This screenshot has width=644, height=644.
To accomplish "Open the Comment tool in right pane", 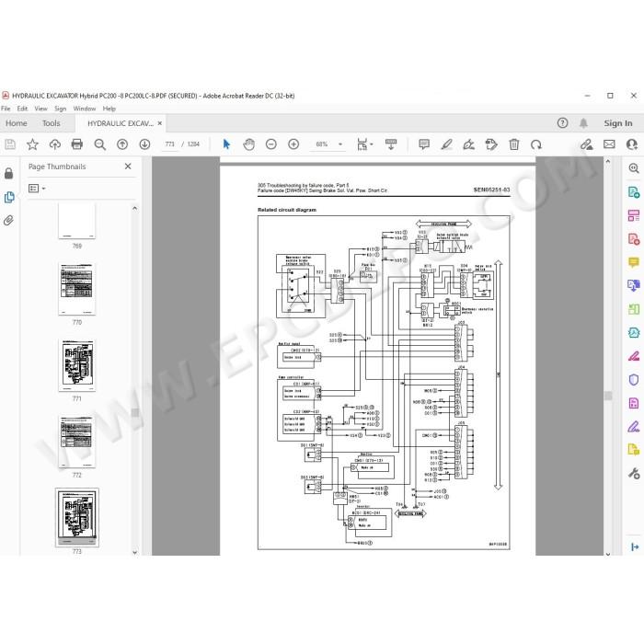I will click(634, 262).
